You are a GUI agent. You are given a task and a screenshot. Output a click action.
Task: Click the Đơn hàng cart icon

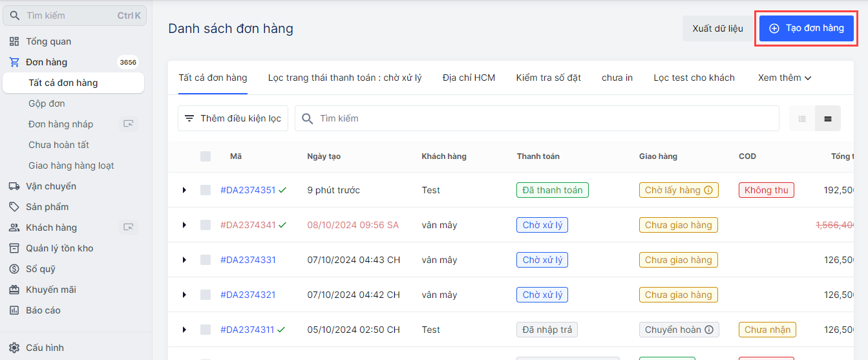coord(14,62)
